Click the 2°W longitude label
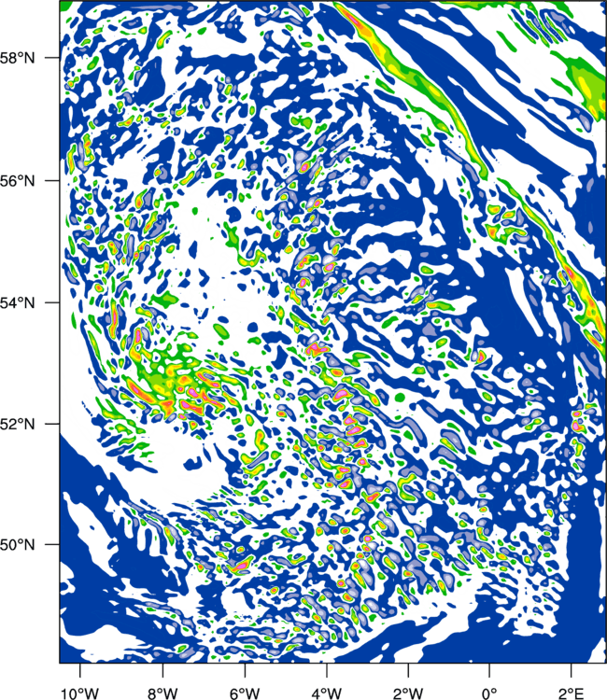The image size is (607, 700). pos(408,693)
